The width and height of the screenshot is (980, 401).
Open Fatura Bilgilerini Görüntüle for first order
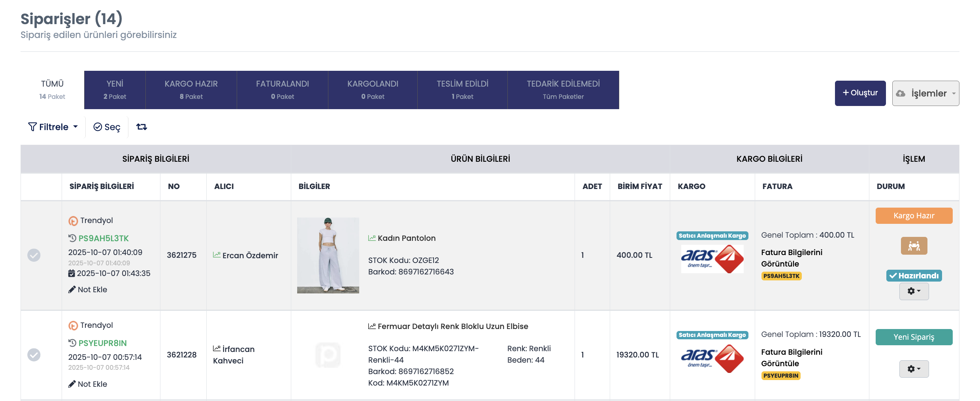792,258
